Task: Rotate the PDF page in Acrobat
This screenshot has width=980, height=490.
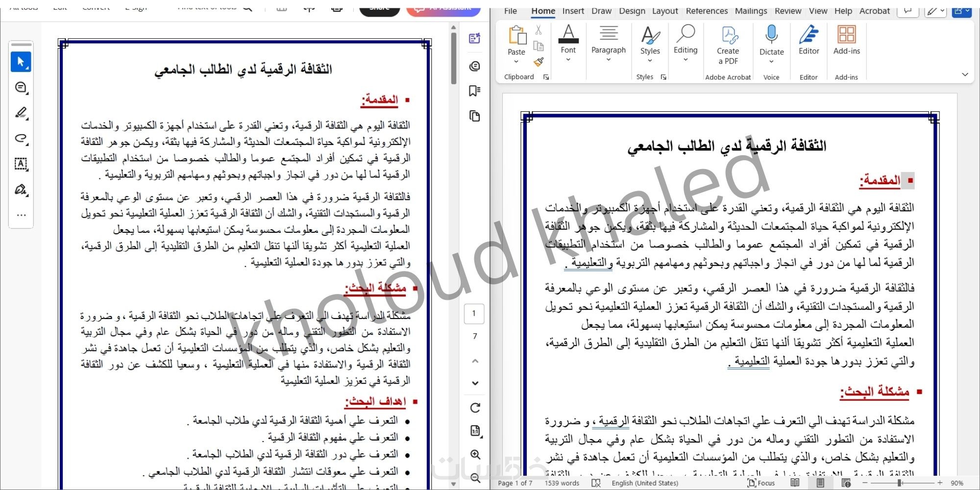Action: (475, 408)
